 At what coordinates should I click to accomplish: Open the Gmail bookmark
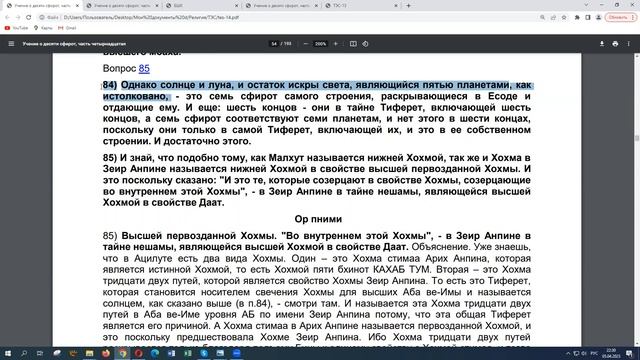[x=67, y=28]
